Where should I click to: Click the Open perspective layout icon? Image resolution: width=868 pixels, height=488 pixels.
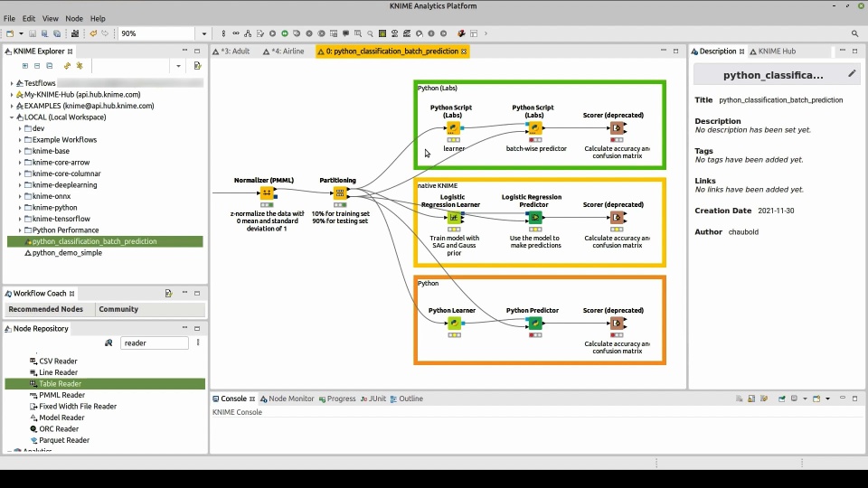click(474, 33)
